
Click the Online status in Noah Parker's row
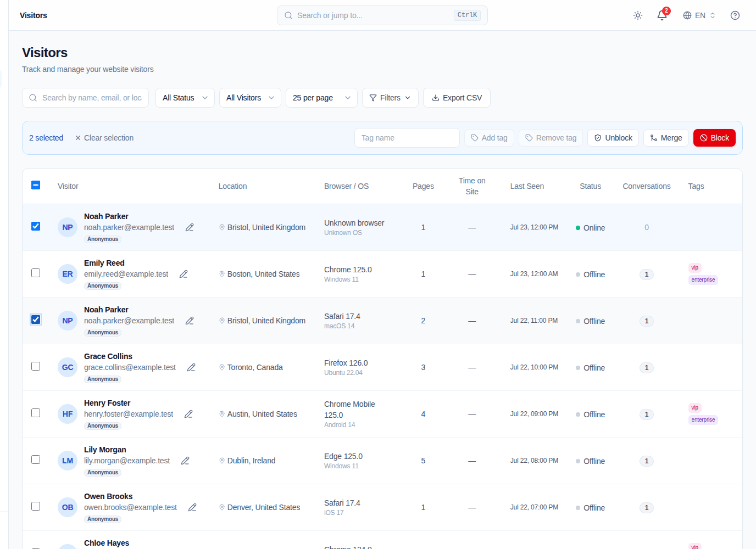pos(590,228)
